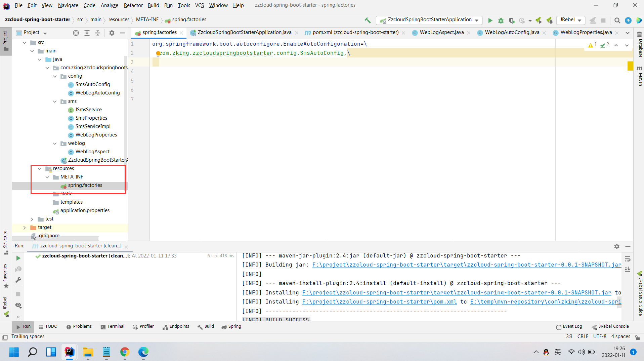
Task: Collapse All nodes in the Project tree
Action: point(98,33)
